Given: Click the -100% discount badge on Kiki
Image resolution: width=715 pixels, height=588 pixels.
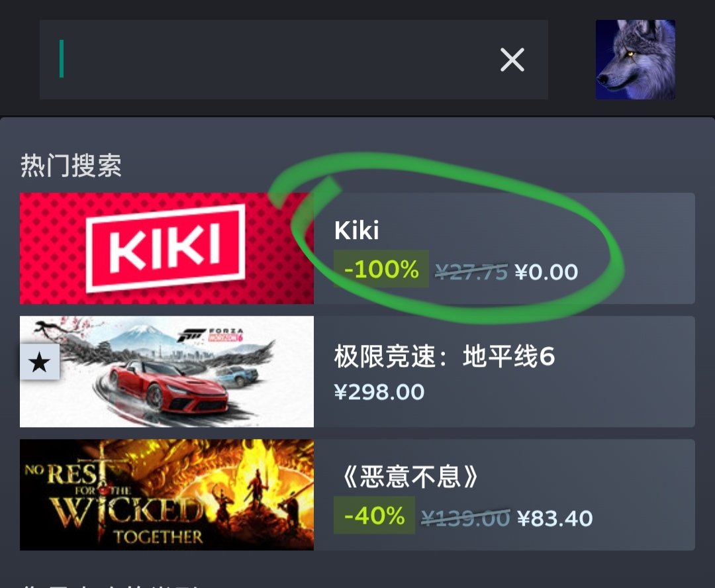Looking at the screenshot, I should pos(381,269).
